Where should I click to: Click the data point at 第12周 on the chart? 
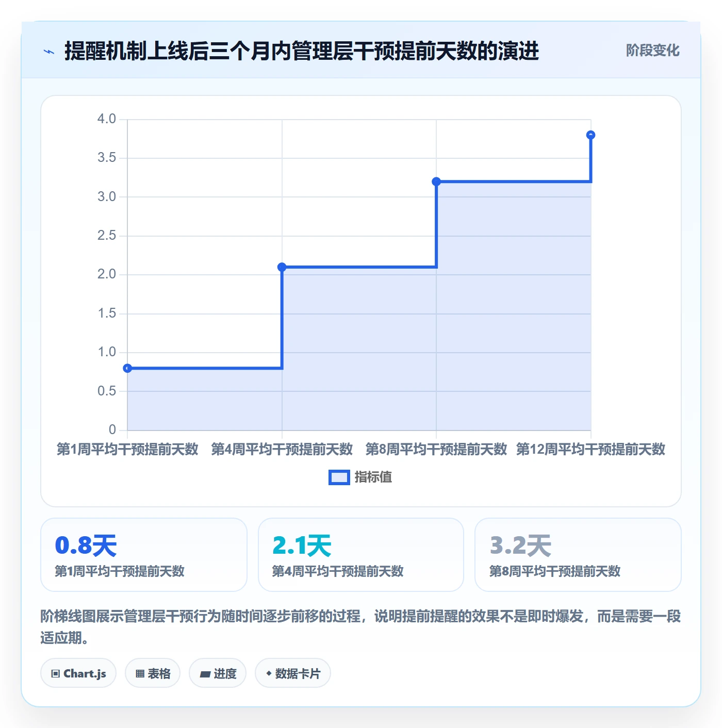point(591,135)
